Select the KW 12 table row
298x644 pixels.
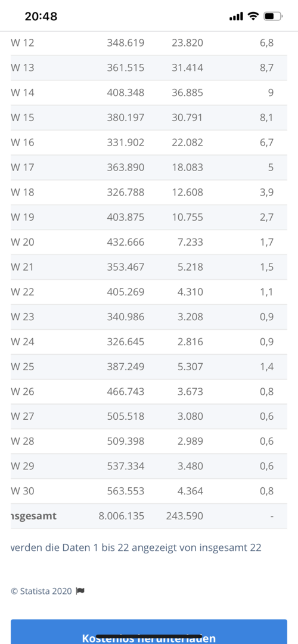(x=149, y=43)
